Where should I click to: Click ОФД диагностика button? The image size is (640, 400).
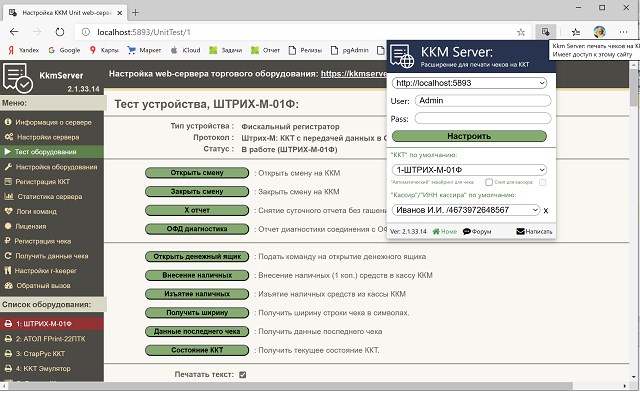coord(197,229)
